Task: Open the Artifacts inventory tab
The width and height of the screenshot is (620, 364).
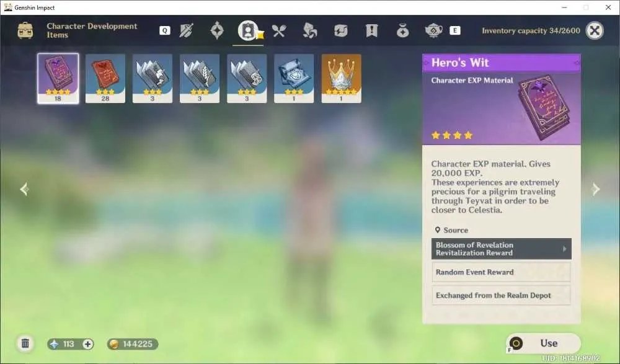Action: (x=217, y=30)
